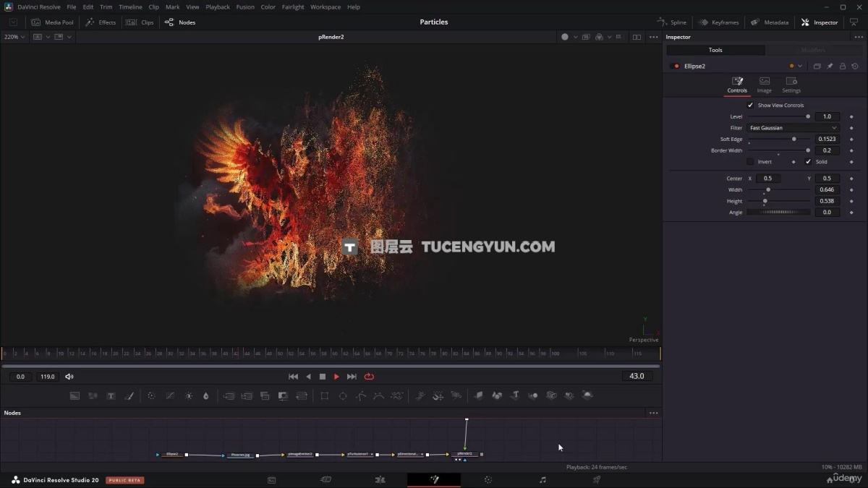Switch to the Edit page icon
The image size is (868, 488).
[380, 479]
